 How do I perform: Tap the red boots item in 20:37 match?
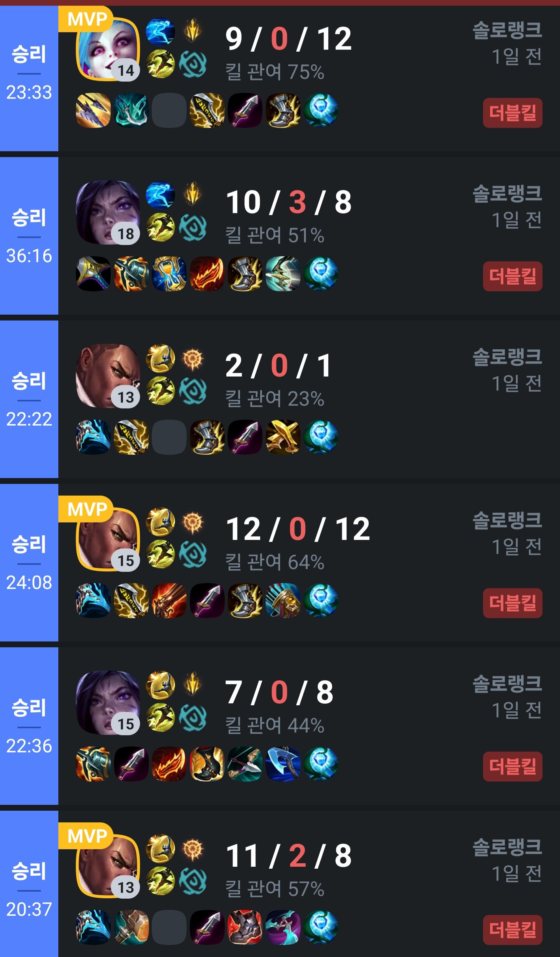[245, 927]
